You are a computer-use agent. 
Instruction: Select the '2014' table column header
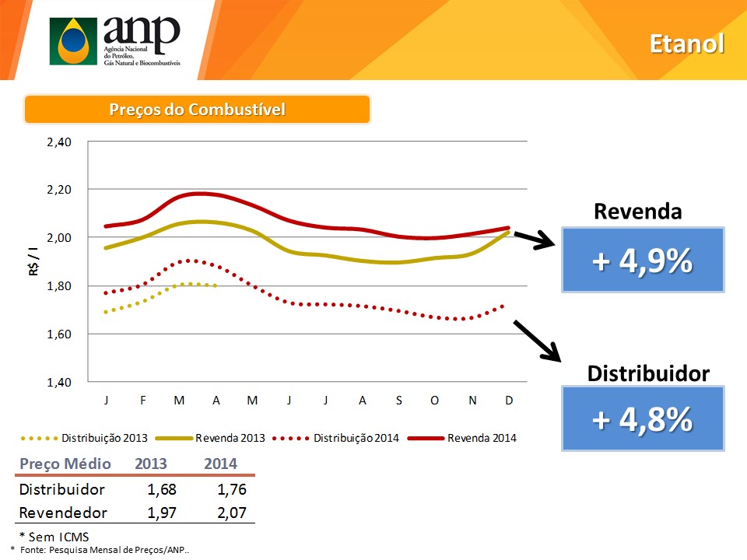pos(220,464)
